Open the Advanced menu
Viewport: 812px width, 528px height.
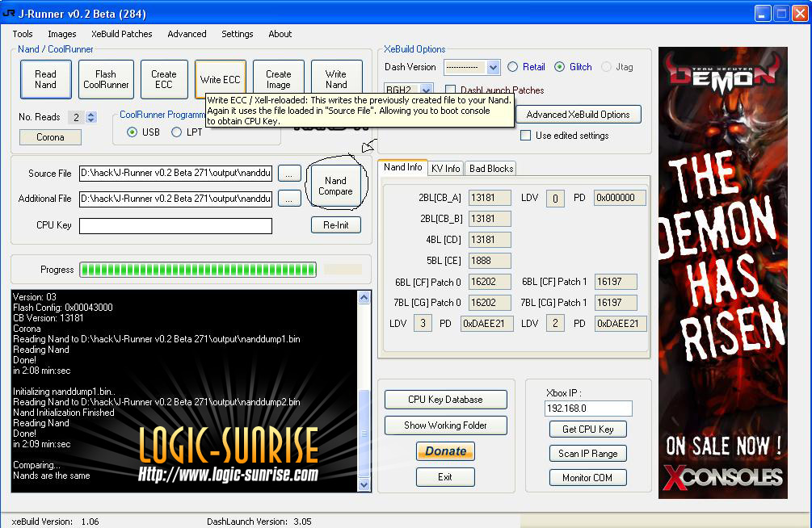(x=187, y=34)
